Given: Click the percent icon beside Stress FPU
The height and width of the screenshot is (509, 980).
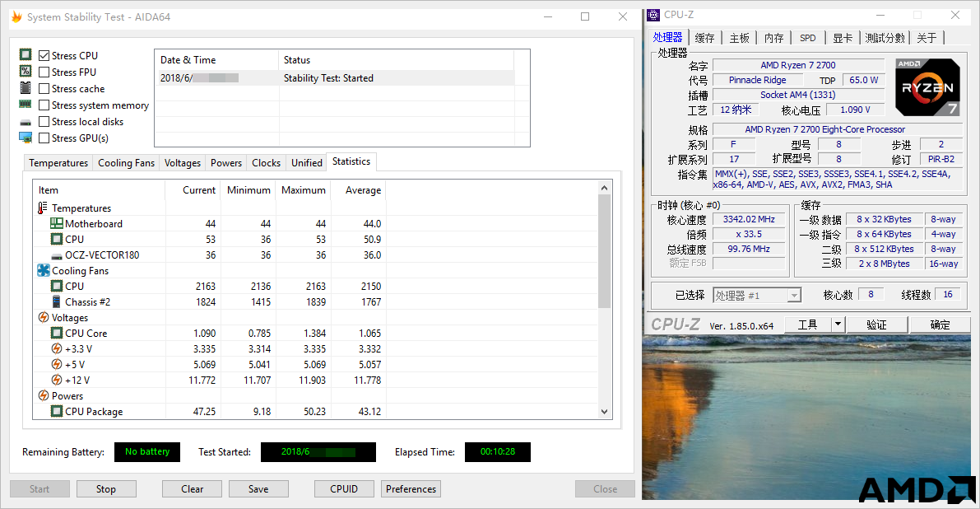Looking at the screenshot, I should 25,72.
